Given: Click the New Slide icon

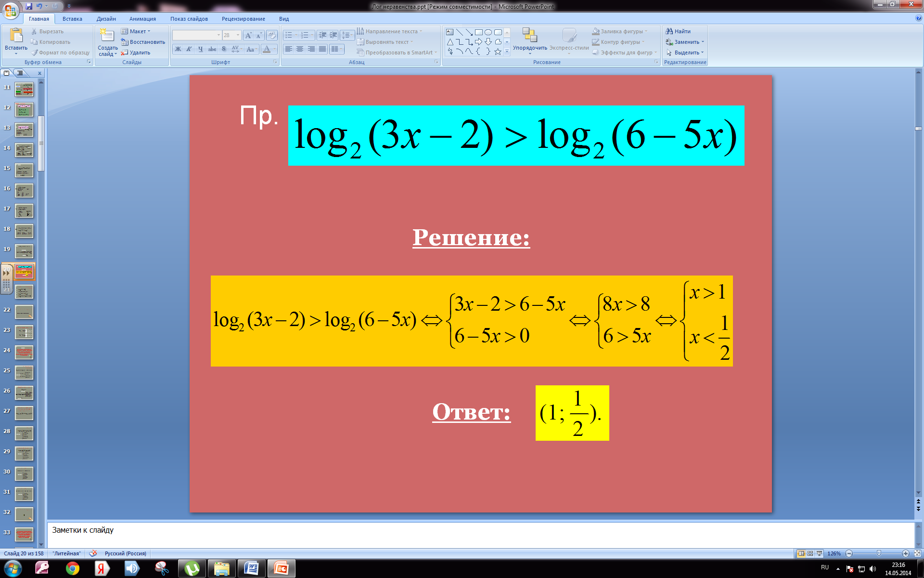Looking at the screenshot, I should coord(106,35).
